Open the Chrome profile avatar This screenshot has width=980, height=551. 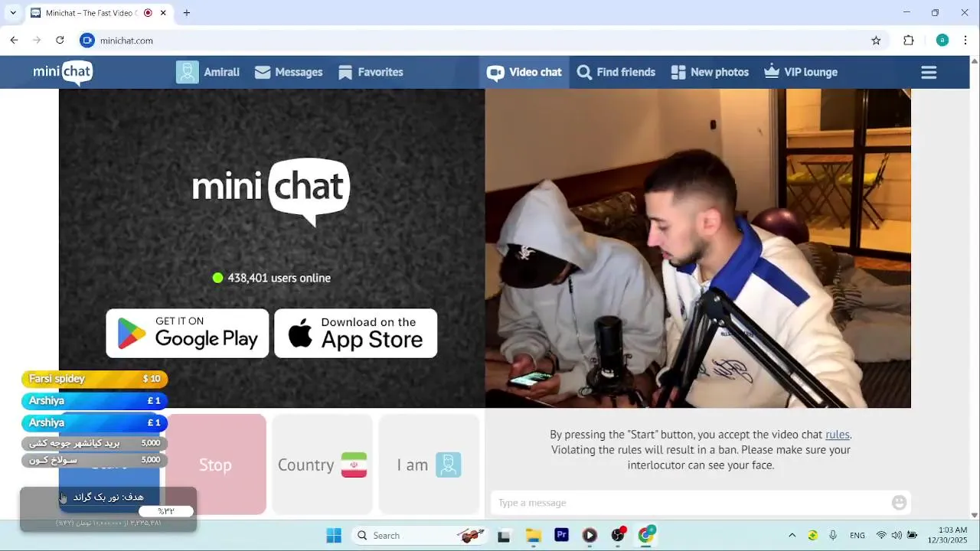click(x=942, y=41)
